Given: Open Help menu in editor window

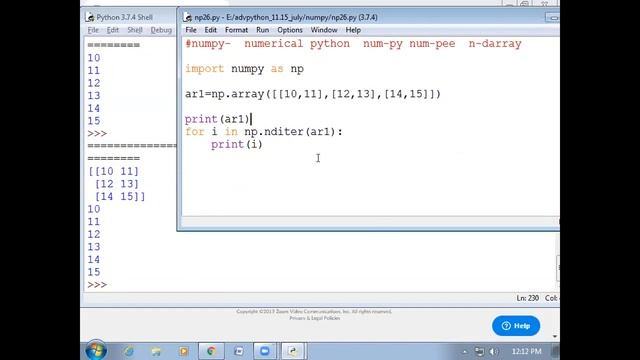Looking at the screenshot, I should tap(353, 30).
